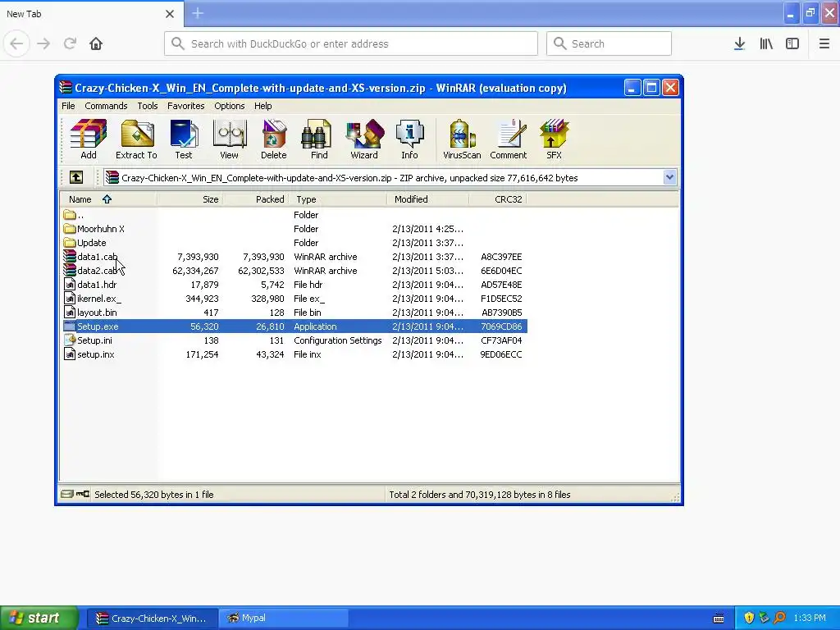The image size is (840, 630).
Task: Go up one folder level arrow
Action: tap(76, 177)
